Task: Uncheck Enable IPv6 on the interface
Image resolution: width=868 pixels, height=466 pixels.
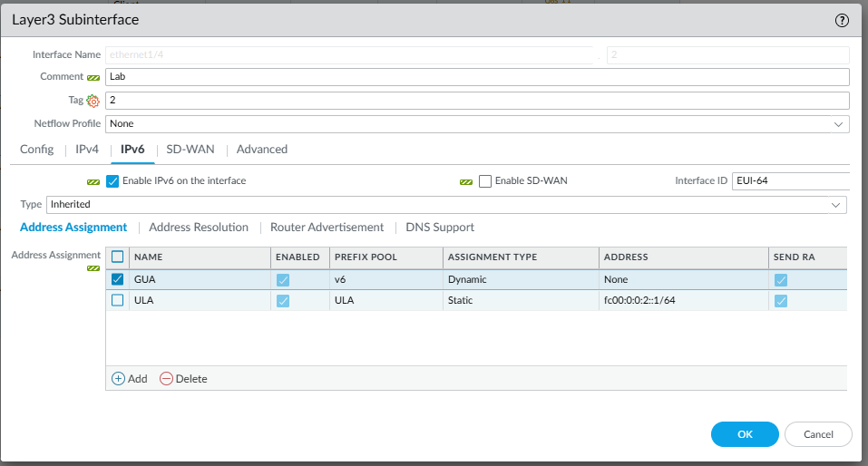Action: click(113, 181)
